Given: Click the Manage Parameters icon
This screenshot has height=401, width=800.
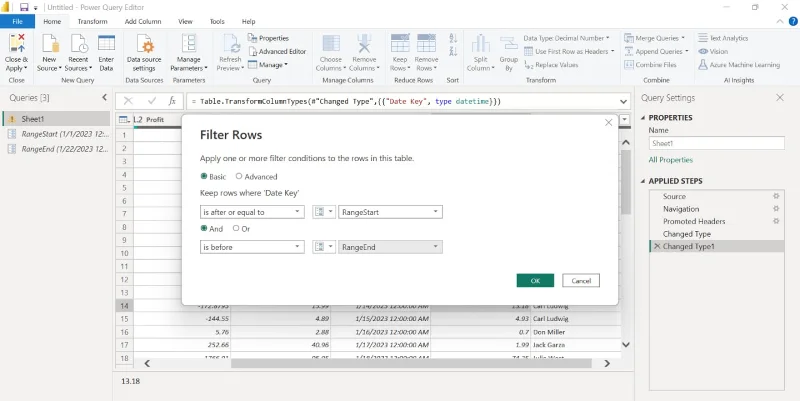Looking at the screenshot, I should coord(189,44).
